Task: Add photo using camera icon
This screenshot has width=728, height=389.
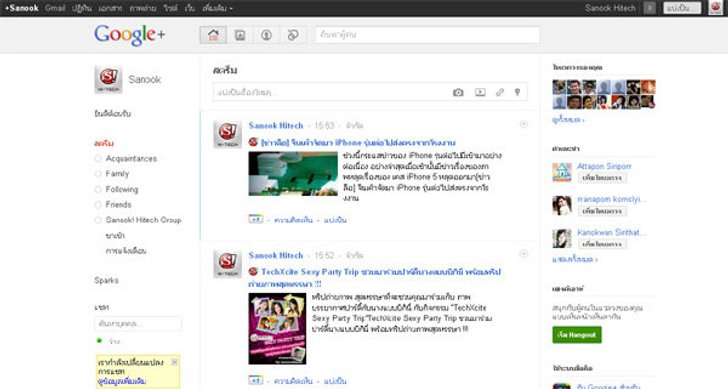Action: click(458, 92)
